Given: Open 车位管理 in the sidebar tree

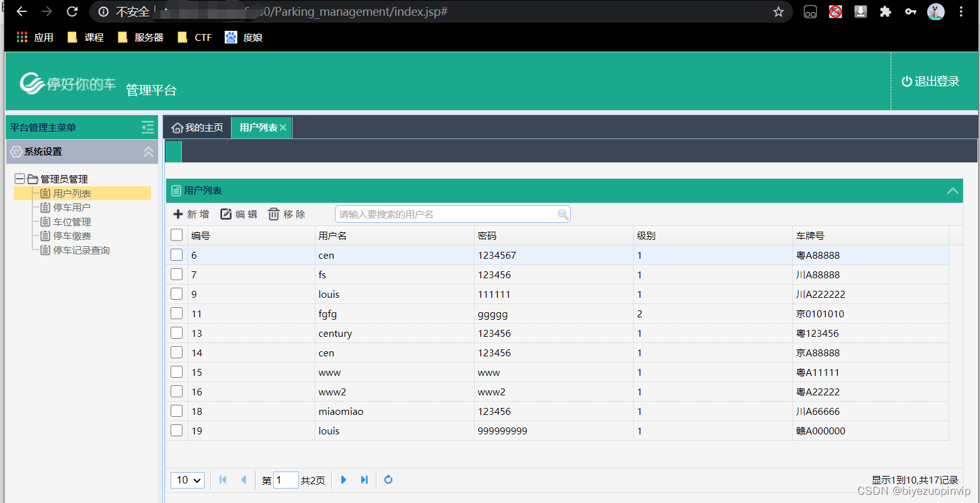Looking at the screenshot, I should 72,222.
